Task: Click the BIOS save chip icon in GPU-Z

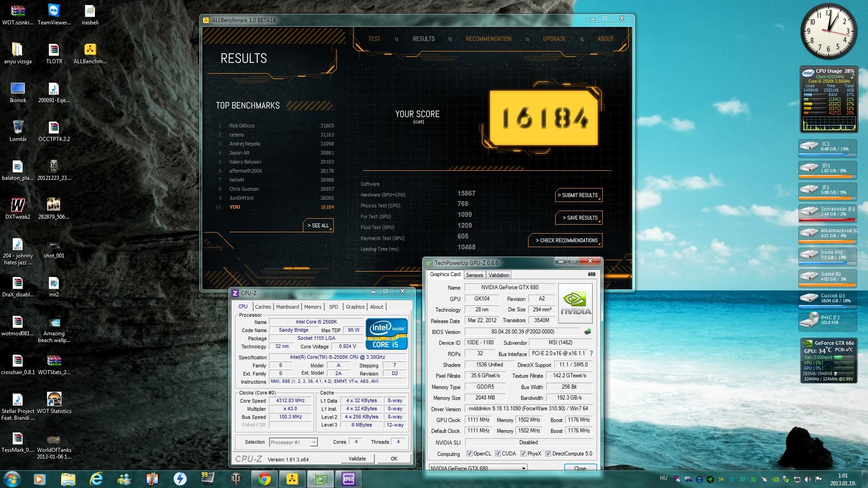Action: pyautogui.click(x=587, y=332)
